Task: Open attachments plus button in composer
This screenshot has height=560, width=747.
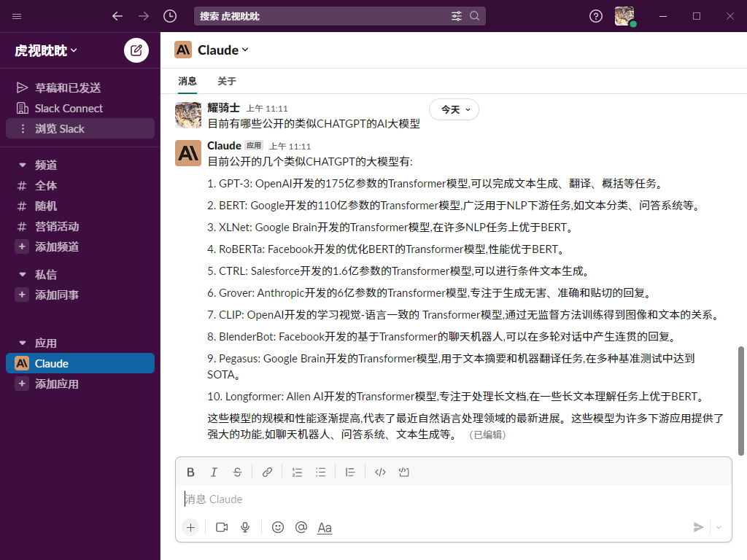Action: tap(190, 527)
